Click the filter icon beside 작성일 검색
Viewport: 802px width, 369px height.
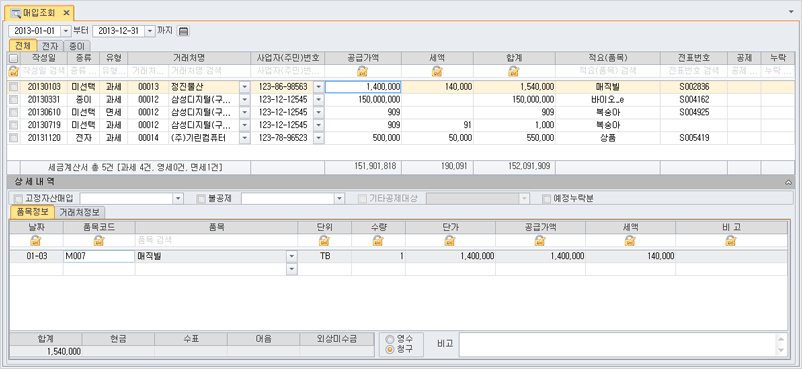pos(14,71)
